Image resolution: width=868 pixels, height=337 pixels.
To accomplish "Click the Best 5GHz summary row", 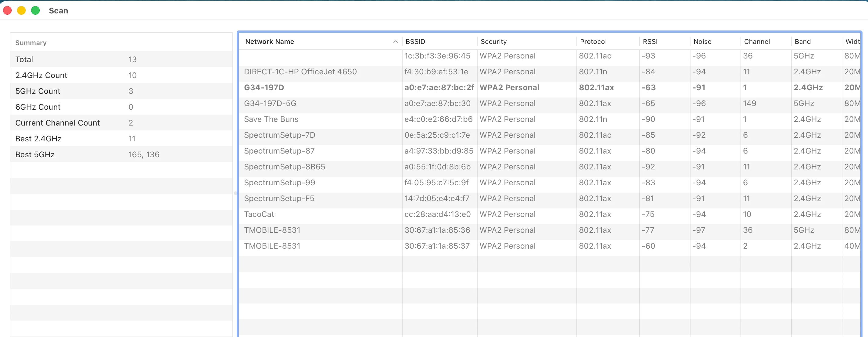I will coord(35,154).
